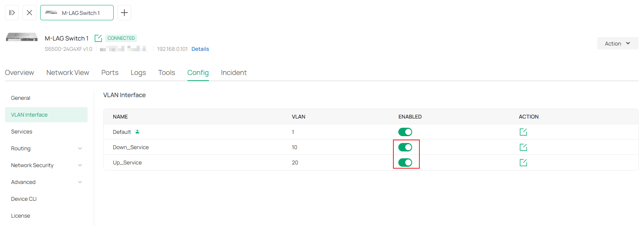The width and height of the screenshot is (644, 226).
Task: Click the plus icon to add a device tab
Action: click(x=124, y=12)
